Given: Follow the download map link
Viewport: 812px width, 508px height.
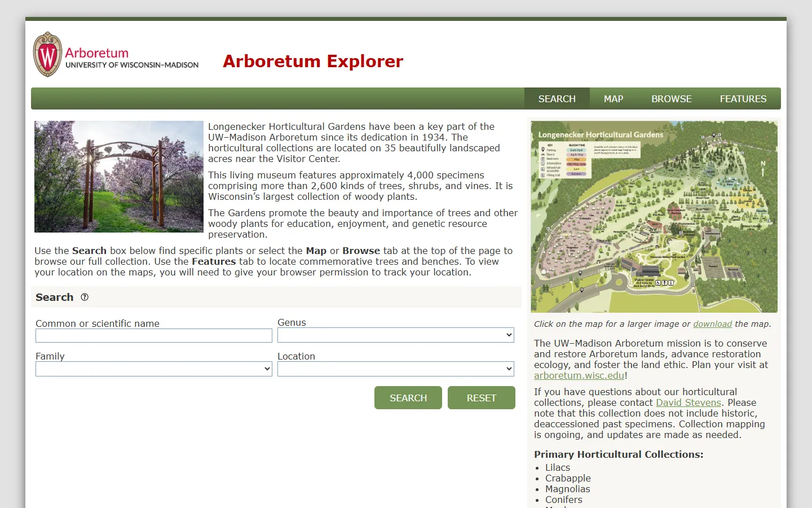Looking at the screenshot, I should (x=712, y=324).
